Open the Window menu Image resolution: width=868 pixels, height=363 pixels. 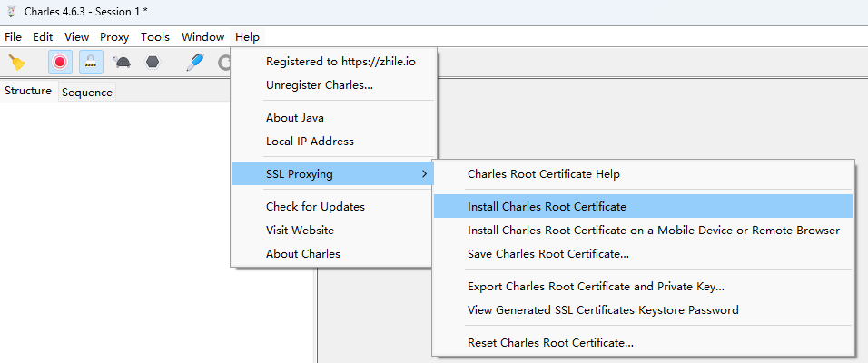(202, 37)
